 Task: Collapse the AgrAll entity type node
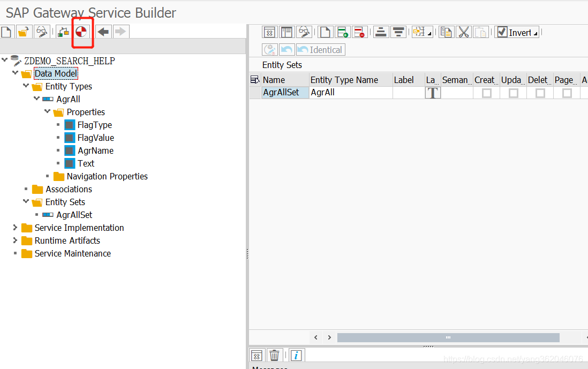tap(36, 98)
